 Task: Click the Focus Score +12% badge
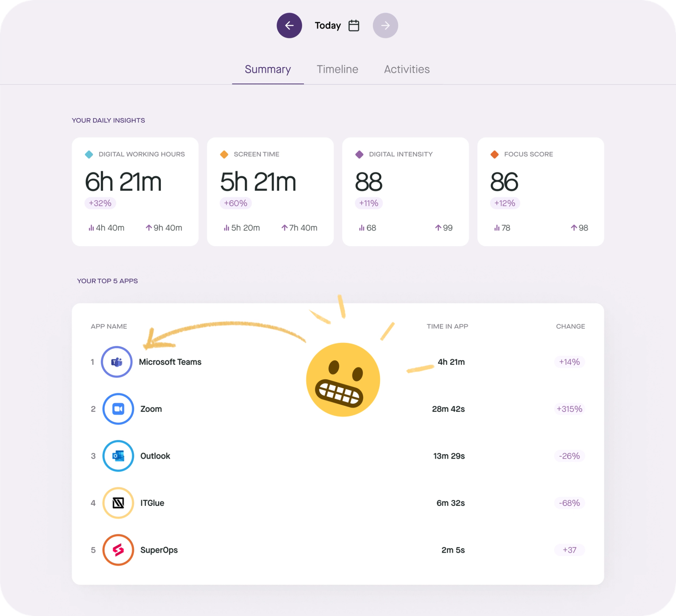click(505, 203)
